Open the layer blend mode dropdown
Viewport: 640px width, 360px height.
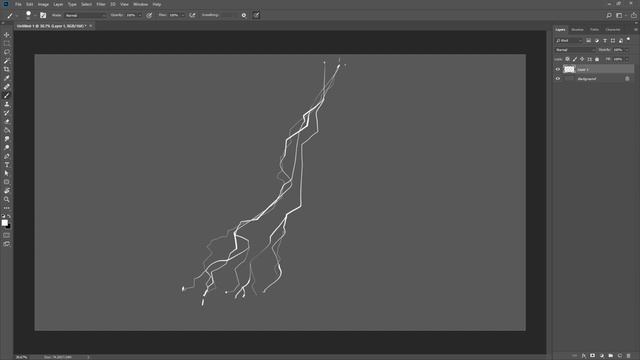click(575, 50)
